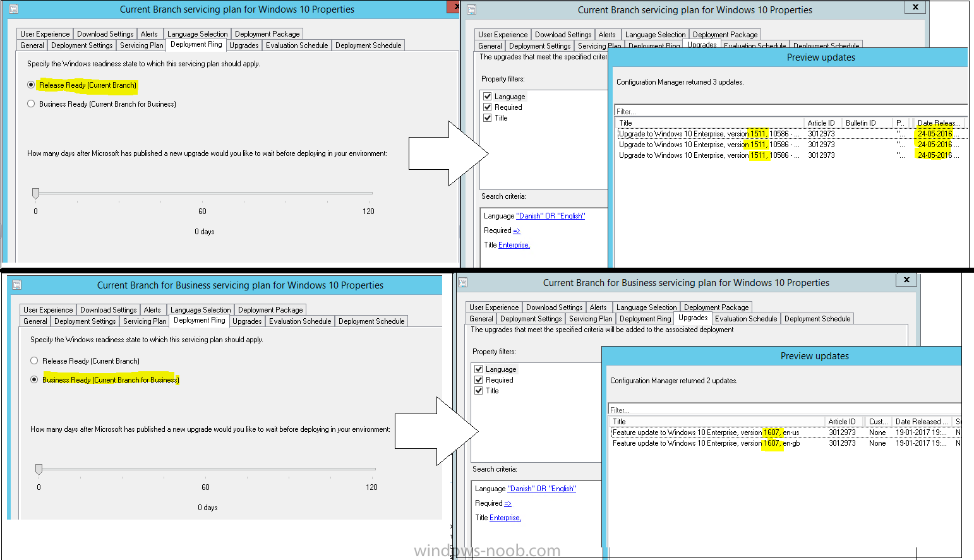Click Required => link in Current Branch Upgrades window
The width and height of the screenshot is (974, 560).
517,230
